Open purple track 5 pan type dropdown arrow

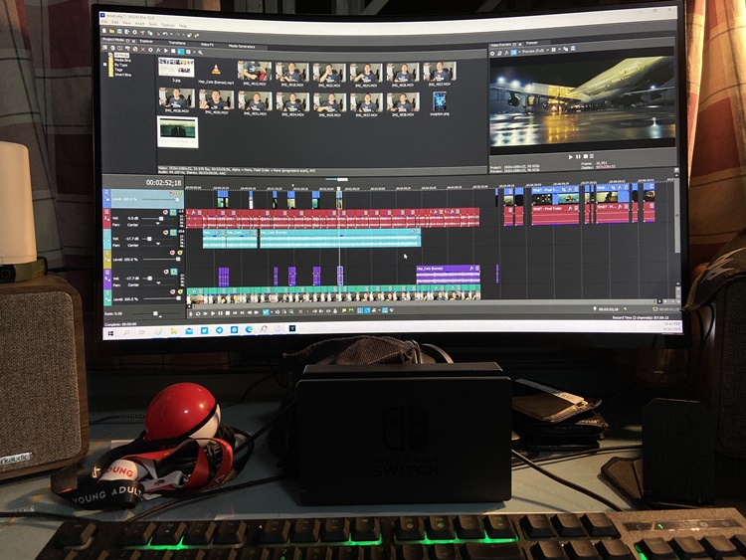point(158,283)
